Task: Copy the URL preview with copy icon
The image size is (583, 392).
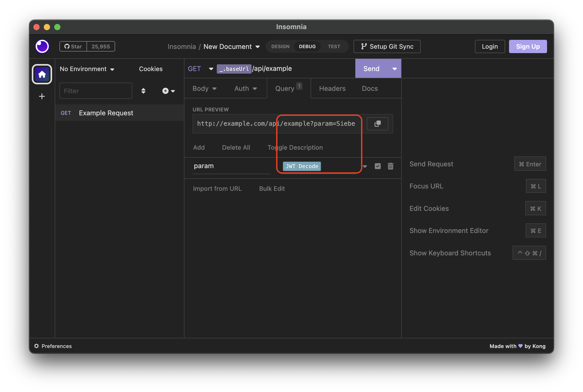Action: 377,124
